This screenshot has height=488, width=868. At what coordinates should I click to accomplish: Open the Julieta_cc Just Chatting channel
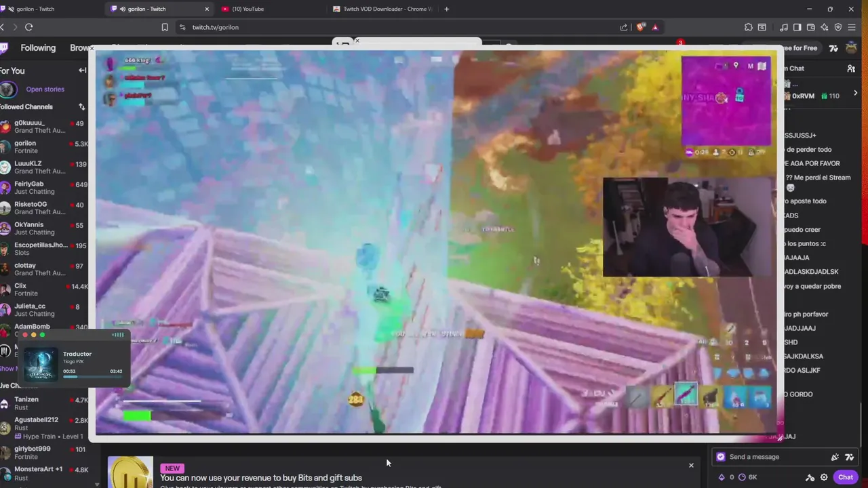click(43, 310)
